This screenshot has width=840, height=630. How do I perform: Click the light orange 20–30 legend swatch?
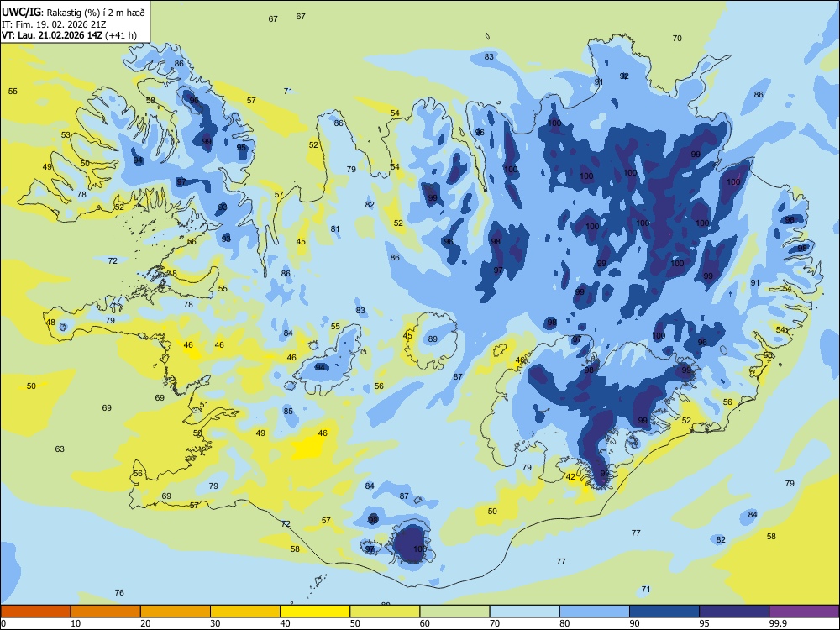(176, 612)
